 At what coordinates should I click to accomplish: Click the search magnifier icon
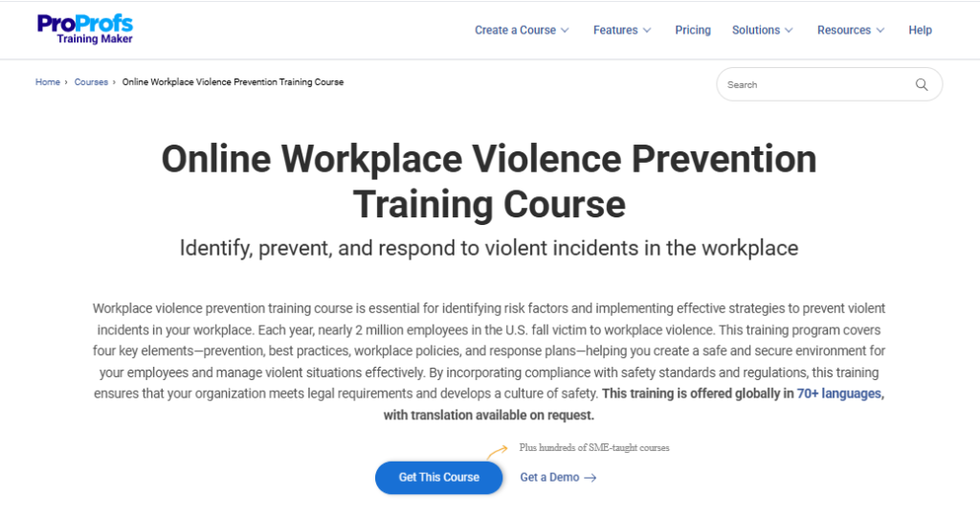point(922,84)
